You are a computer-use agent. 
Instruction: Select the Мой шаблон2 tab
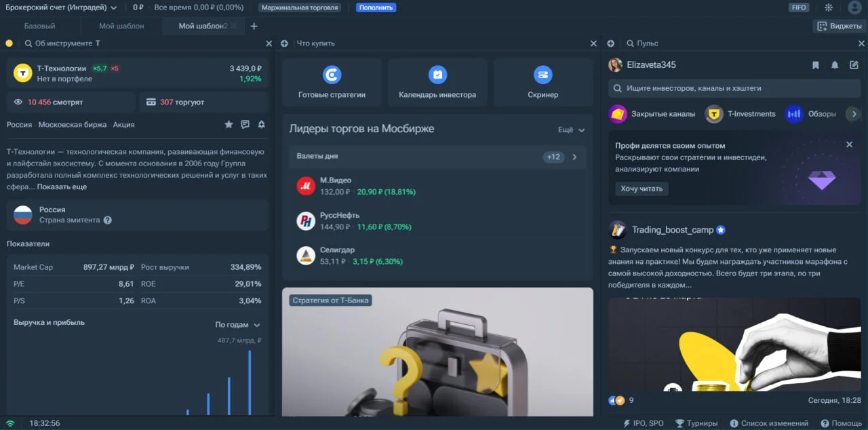point(202,26)
